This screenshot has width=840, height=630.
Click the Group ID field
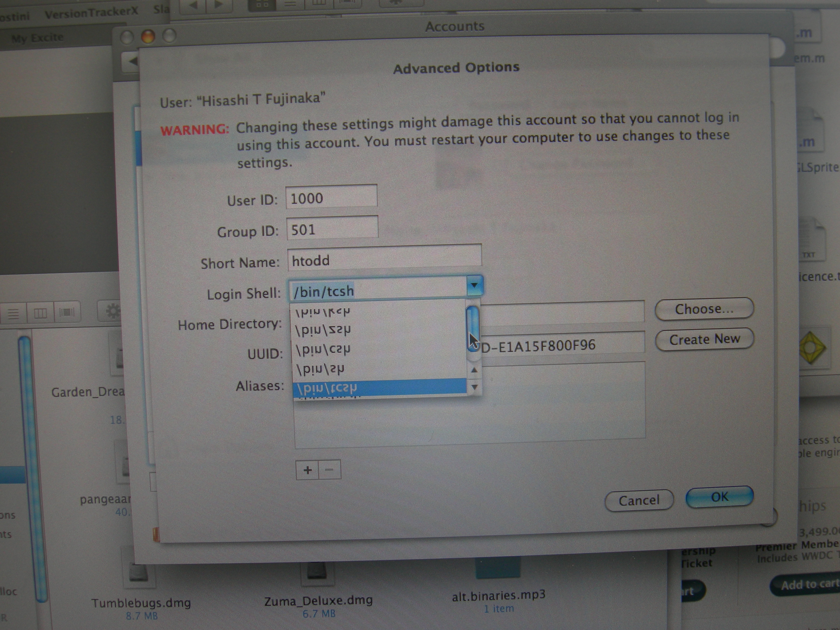tap(332, 228)
